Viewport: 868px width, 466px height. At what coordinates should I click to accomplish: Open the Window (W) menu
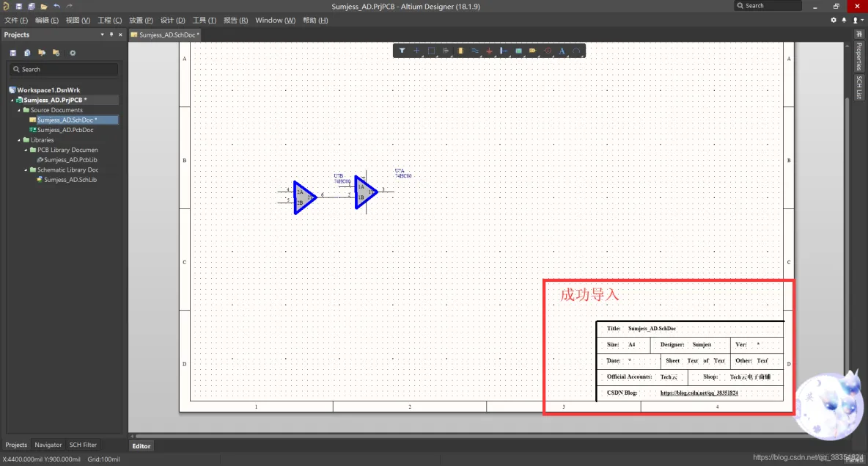click(275, 20)
